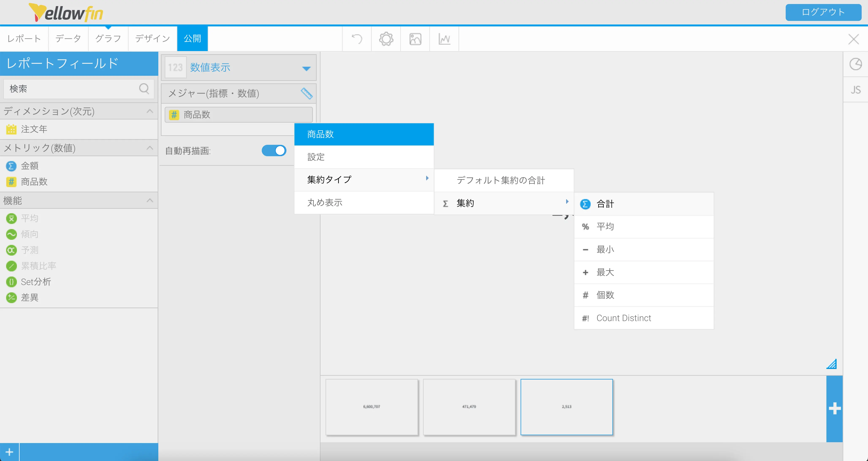Click the undo arrow icon in toolbar
Screen dimensions: 868x461
click(x=357, y=39)
